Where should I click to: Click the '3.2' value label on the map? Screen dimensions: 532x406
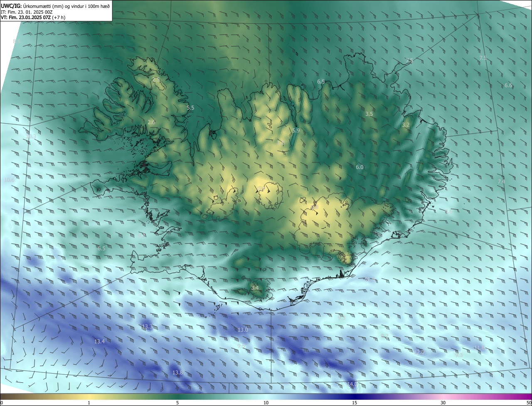[x=406, y=125]
